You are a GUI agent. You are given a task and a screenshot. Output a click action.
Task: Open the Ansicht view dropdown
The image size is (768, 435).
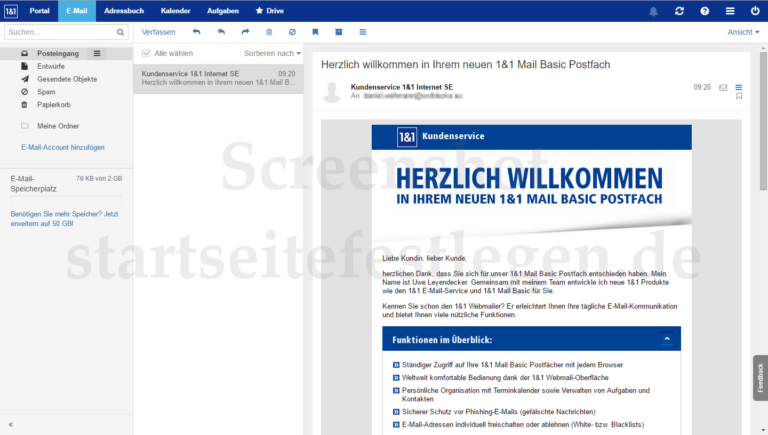pyautogui.click(x=743, y=32)
